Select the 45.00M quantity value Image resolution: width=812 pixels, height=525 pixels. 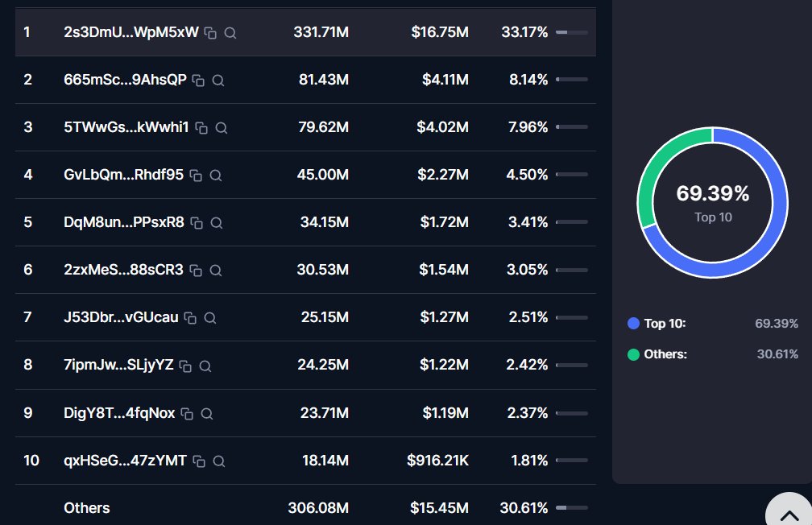coord(322,175)
